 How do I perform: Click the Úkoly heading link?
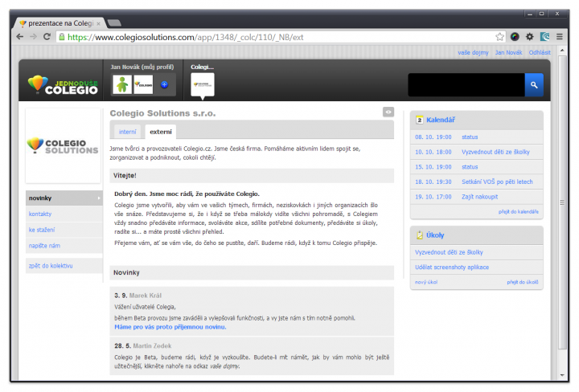click(435, 235)
